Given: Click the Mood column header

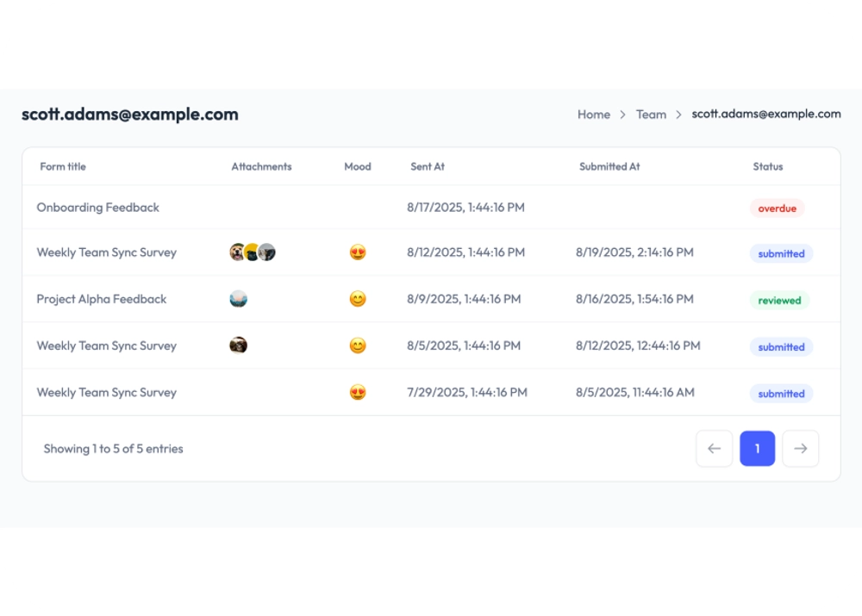Looking at the screenshot, I should click(358, 166).
